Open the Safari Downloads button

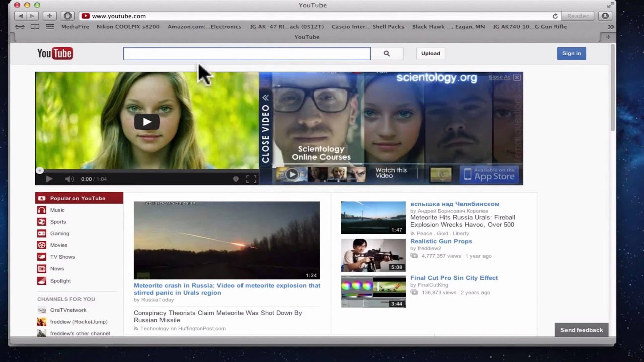coord(605,16)
